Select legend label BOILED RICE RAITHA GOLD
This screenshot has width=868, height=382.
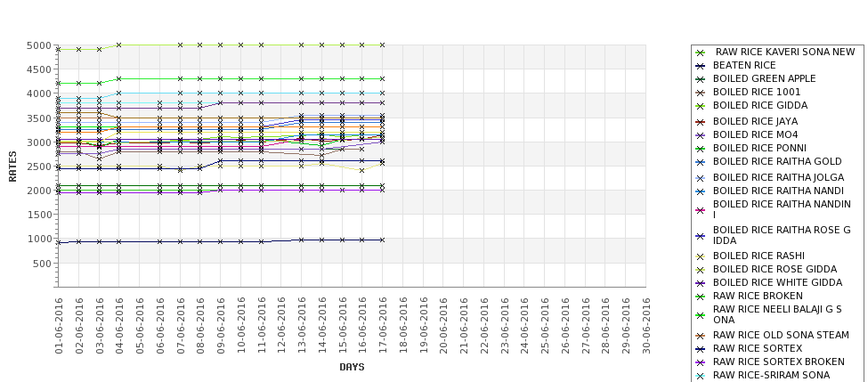[777, 161]
